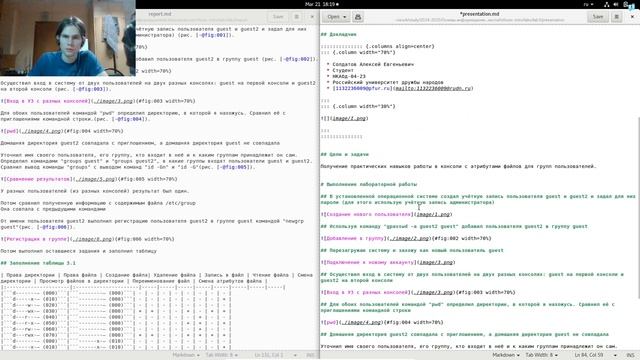Screen dimensions: 640x360
Task: Click the presentation.md window title
Action: tap(479, 14)
